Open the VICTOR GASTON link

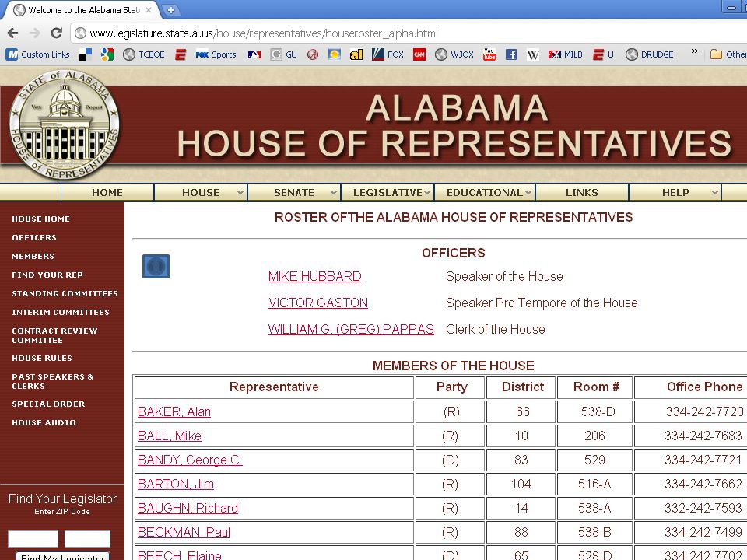pyautogui.click(x=318, y=303)
